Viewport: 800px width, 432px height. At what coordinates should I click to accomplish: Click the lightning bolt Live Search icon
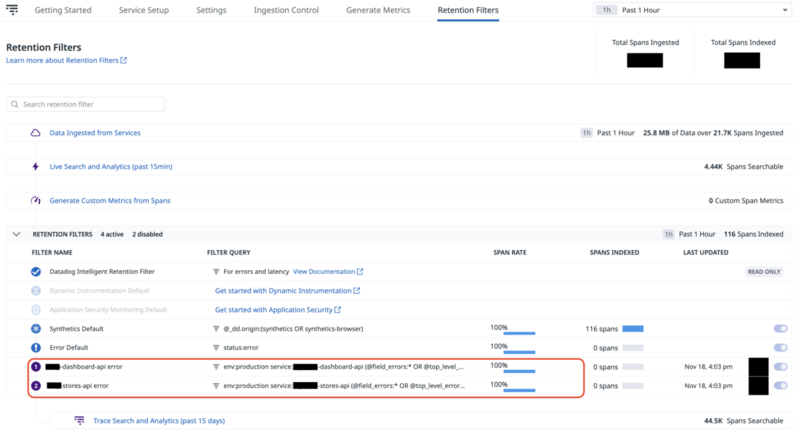(35, 166)
